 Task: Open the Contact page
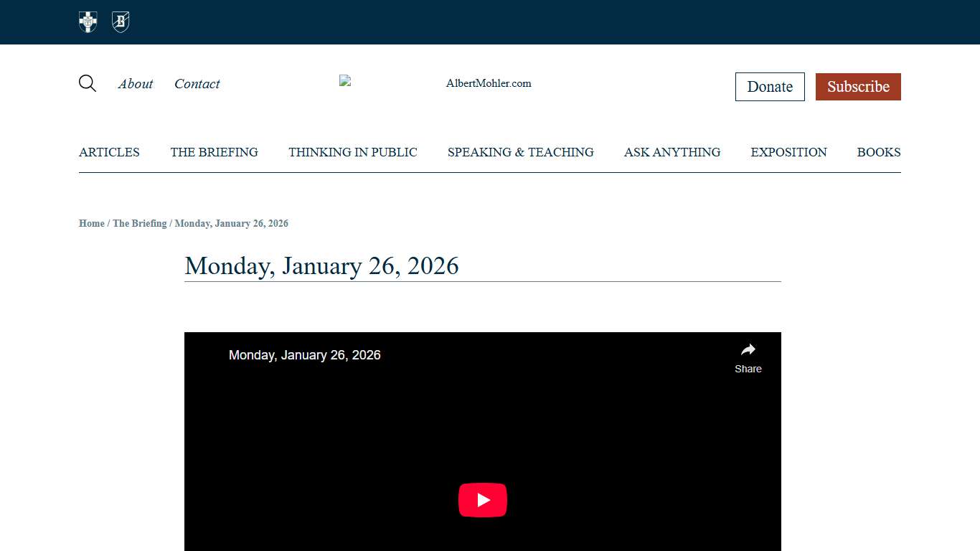coord(197,84)
